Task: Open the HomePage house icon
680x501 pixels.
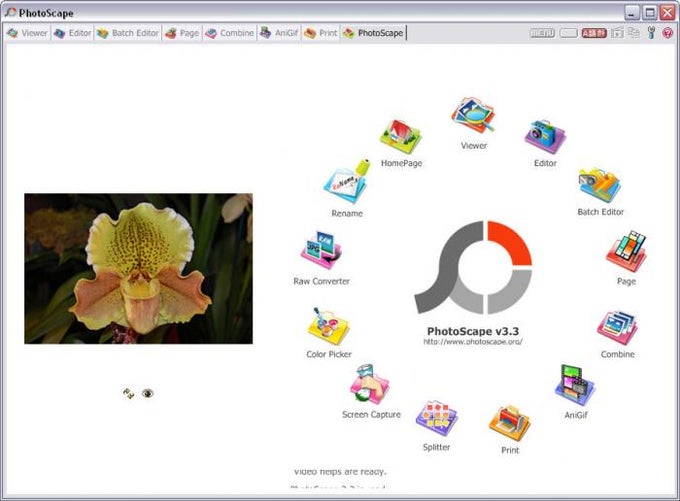Action: 400,137
